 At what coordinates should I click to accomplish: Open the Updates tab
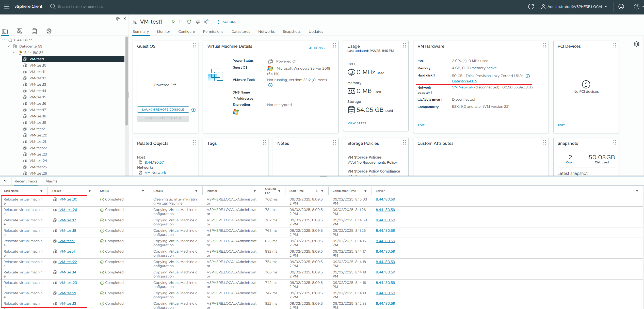(x=316, y=32)
